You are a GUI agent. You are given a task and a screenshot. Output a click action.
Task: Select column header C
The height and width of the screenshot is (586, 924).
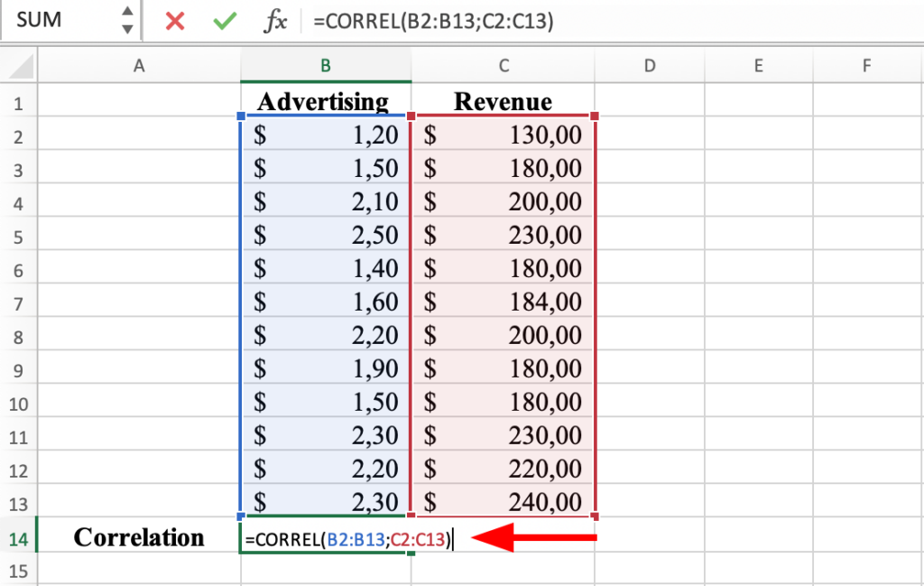coord(504,65)
